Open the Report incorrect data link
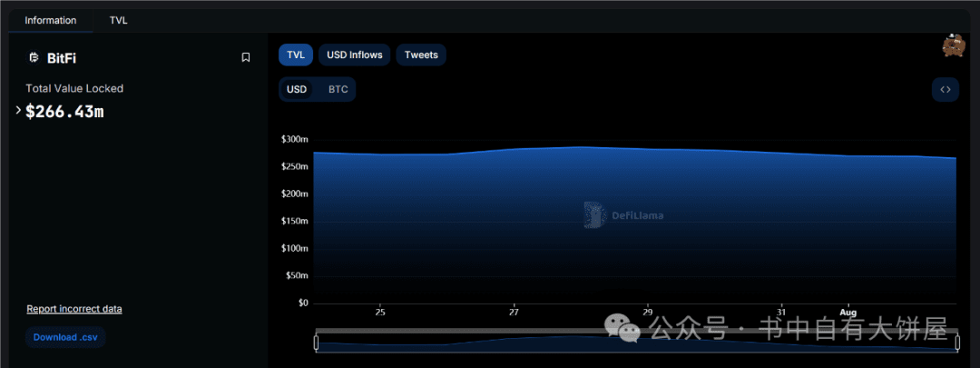This screenshot has width=980, height=368. point(74,309)
